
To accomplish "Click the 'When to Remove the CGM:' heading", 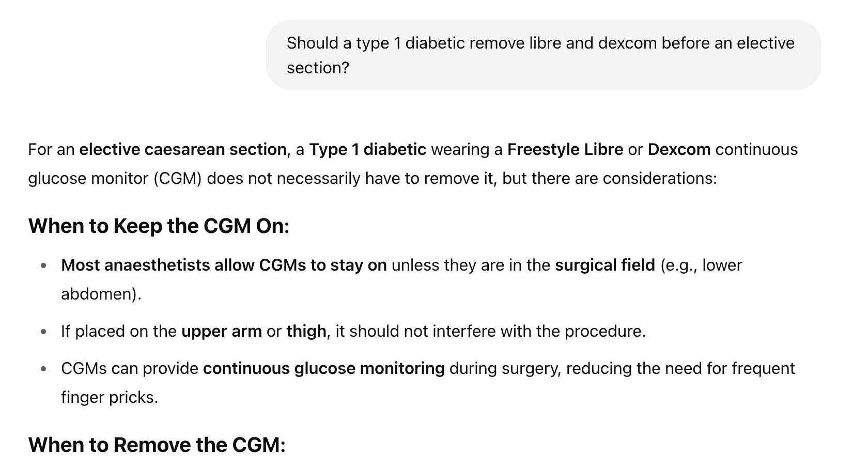I will click(x=157, y=445).
